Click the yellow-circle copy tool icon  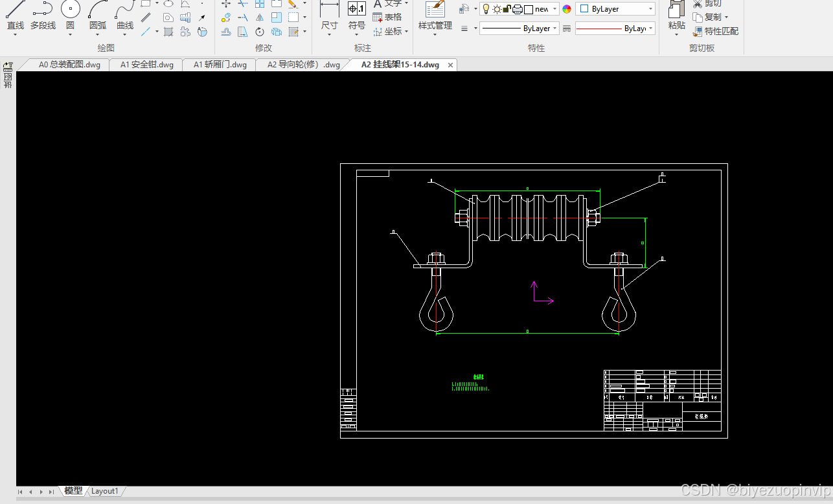point(225,17)
